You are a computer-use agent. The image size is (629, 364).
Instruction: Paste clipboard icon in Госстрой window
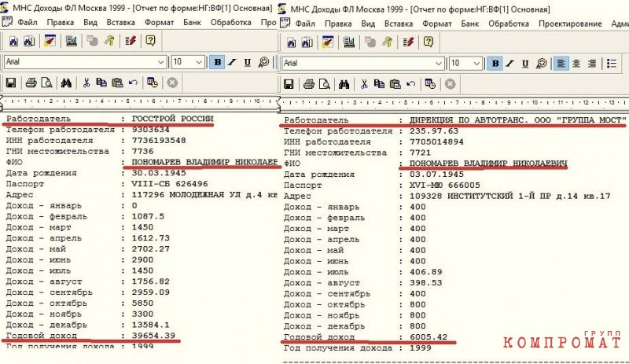tap(117, 83)
